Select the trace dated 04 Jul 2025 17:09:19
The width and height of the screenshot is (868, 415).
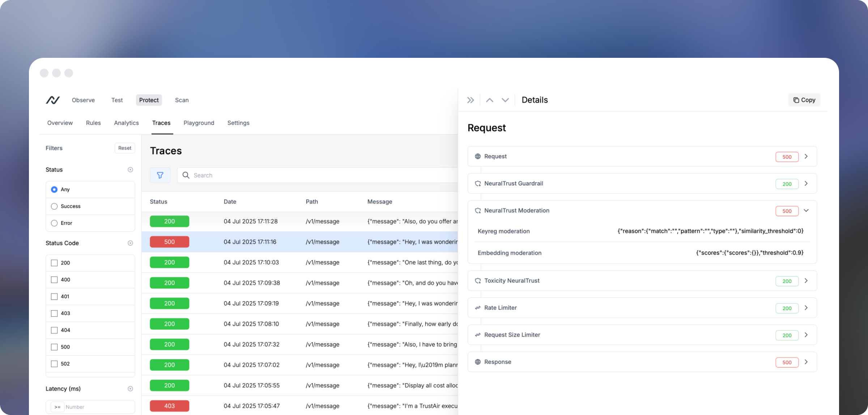(300, 303)
